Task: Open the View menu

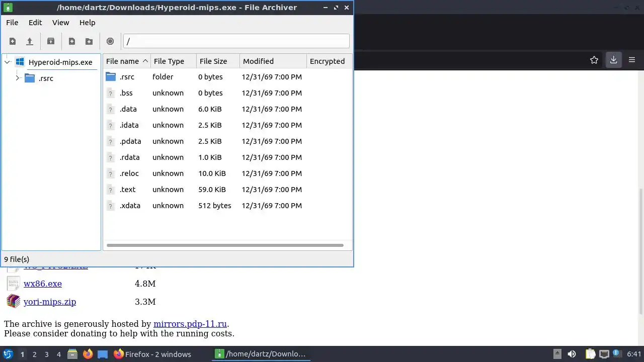Action: coord(61,23)
